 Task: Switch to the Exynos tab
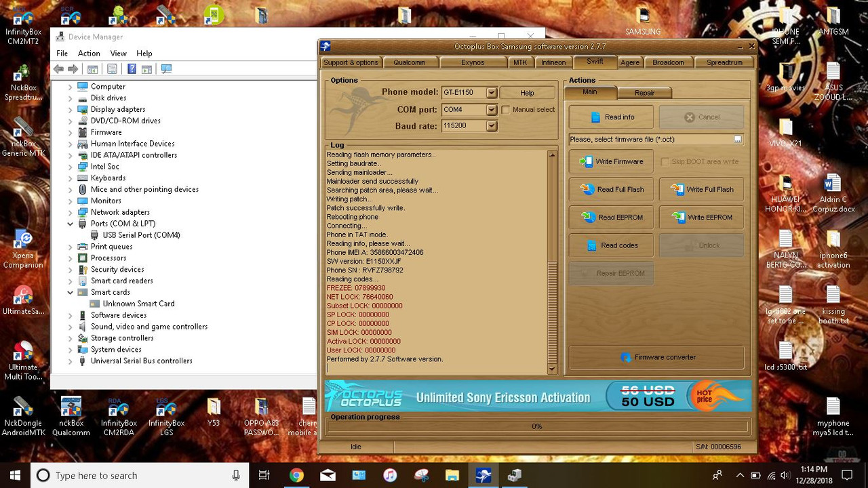(473, 62)
